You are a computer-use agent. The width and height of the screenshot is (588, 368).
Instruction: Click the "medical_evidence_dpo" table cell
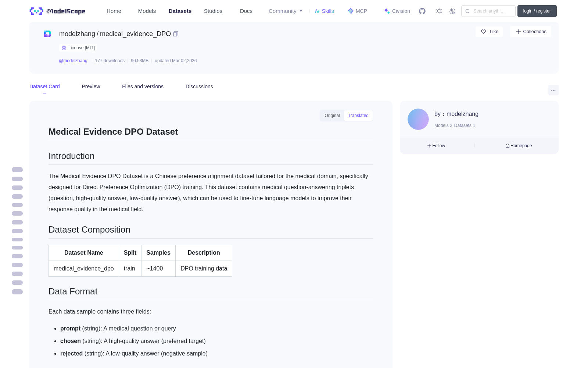[84, 269]
